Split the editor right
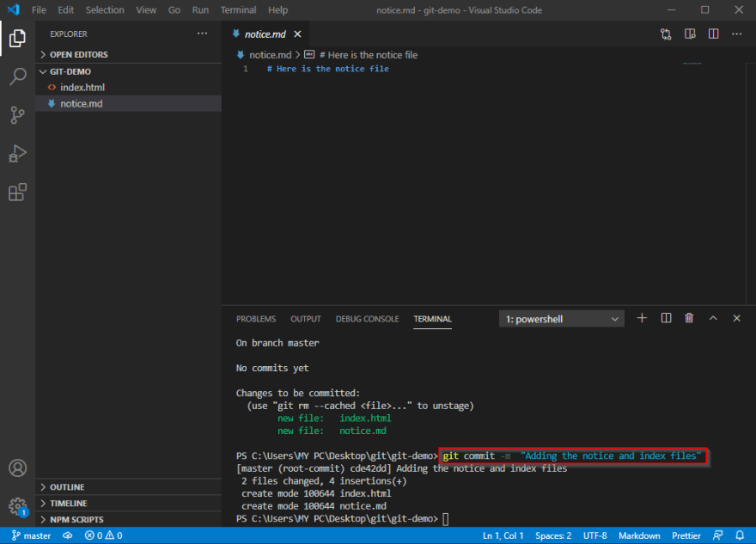756x544 pixels. coord(714,34)
